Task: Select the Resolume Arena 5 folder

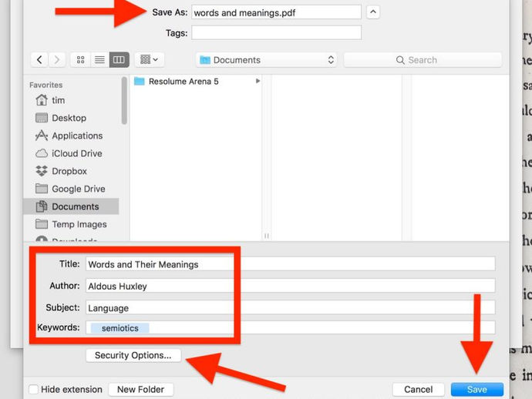Action: tap(197, 82)
